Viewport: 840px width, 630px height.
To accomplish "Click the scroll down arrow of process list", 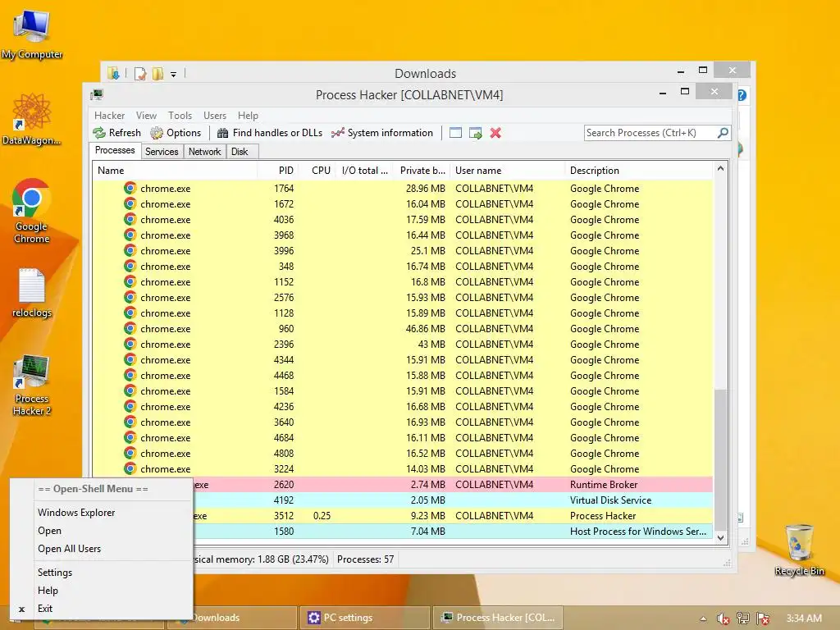I will [720, 537].
